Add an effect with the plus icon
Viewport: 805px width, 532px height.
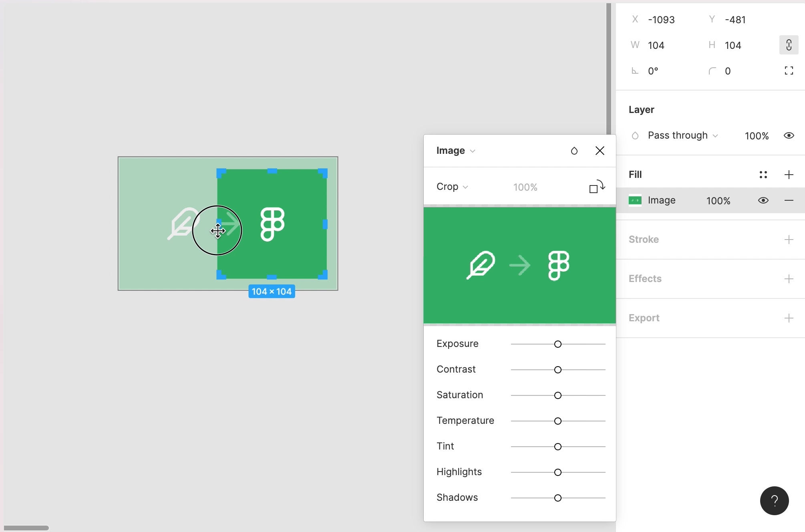click(789, 279)
